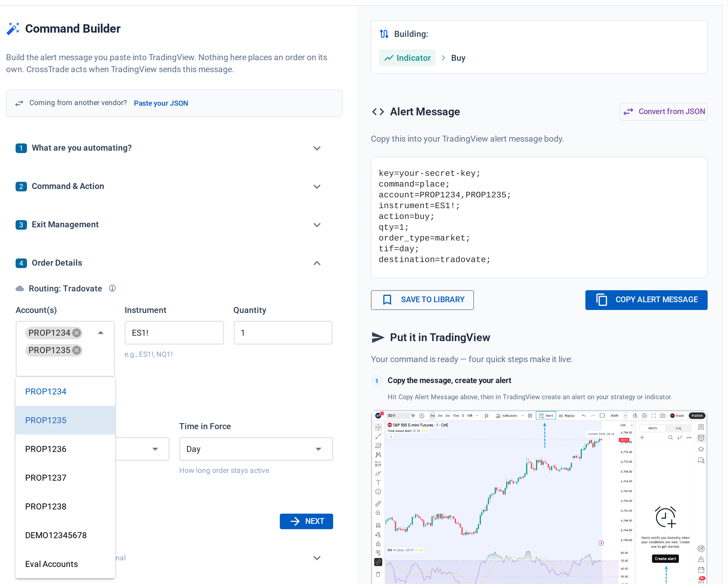The height and width of the screenshot is (584, 728).
Task: Click step 1 Copy the message heading
Action: pyautogui.click(x=449, y=380)
